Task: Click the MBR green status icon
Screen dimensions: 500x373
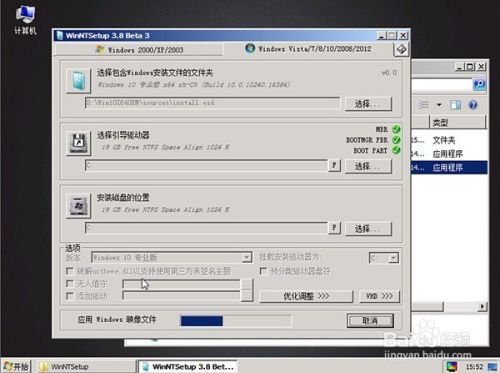Action: click(396, 129)
